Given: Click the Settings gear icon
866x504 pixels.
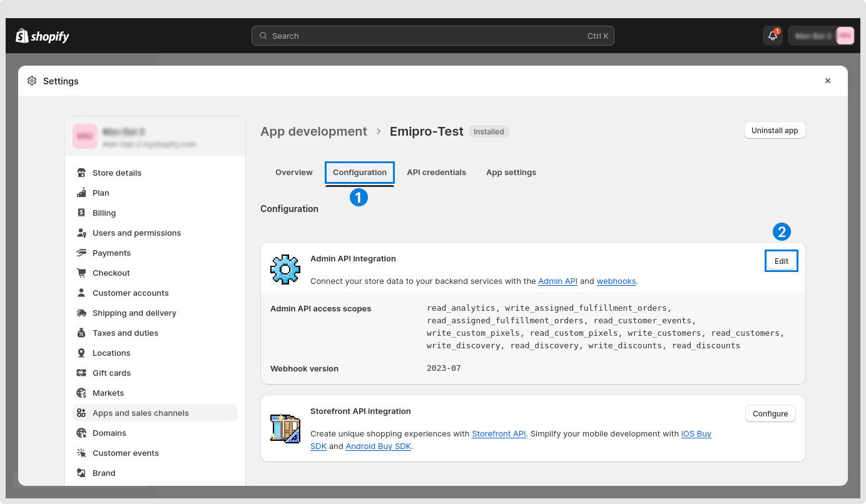Looking at the screenshot, I should click(32, 81).
